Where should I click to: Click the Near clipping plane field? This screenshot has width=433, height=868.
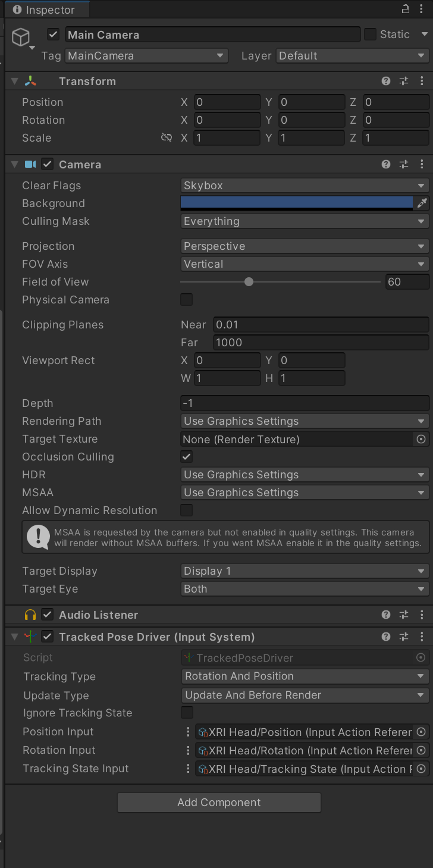(x=321, y=325)
